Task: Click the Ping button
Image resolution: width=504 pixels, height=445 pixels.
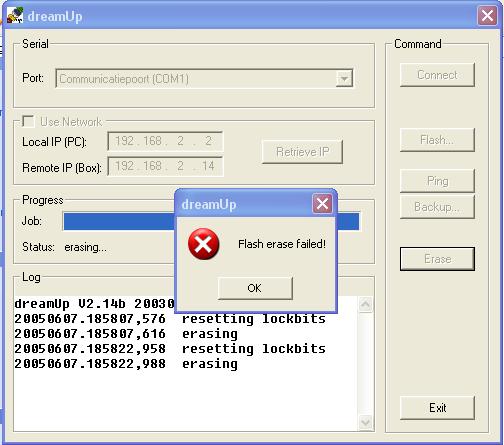Action: 437,181
